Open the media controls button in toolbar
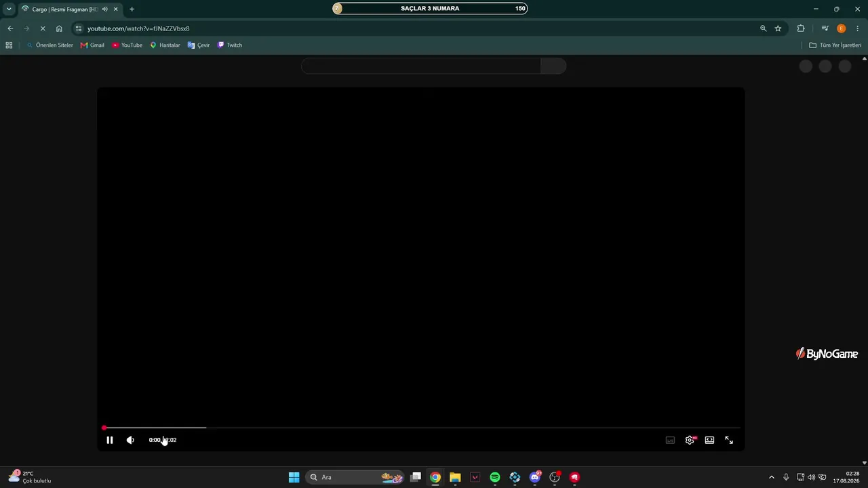The image size is (868, 488). (x=825, y=28)
